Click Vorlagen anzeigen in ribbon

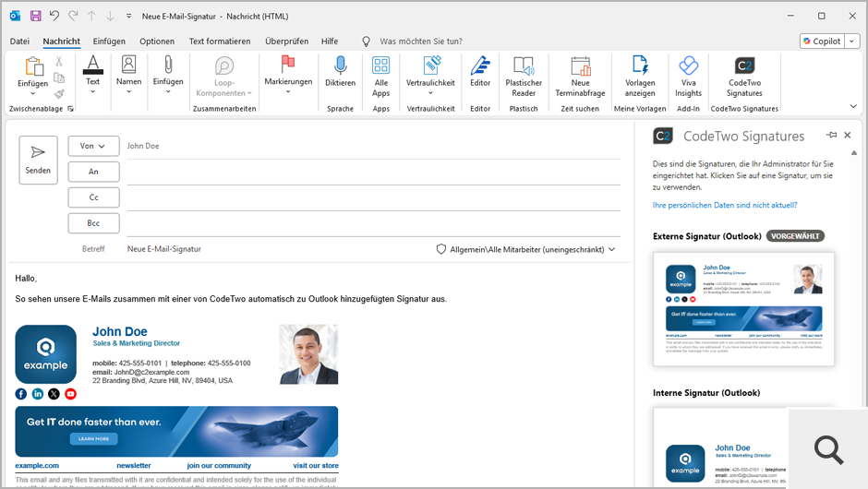coord(640,77)
